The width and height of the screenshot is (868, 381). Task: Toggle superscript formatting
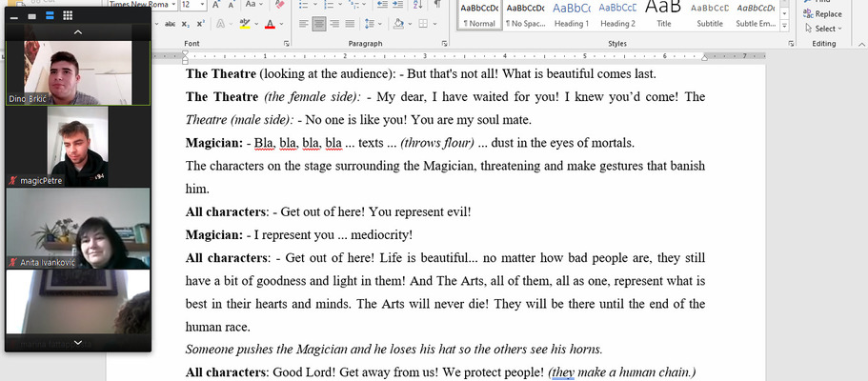[200, 24]
